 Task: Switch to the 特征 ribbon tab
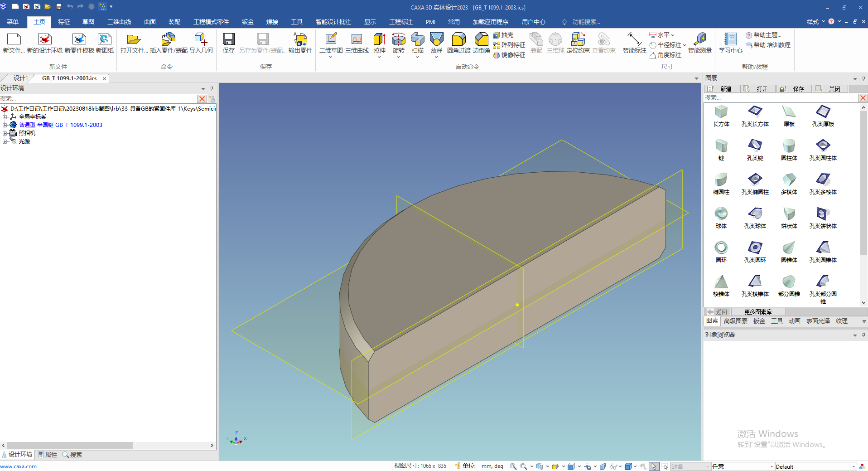point(64,22)
